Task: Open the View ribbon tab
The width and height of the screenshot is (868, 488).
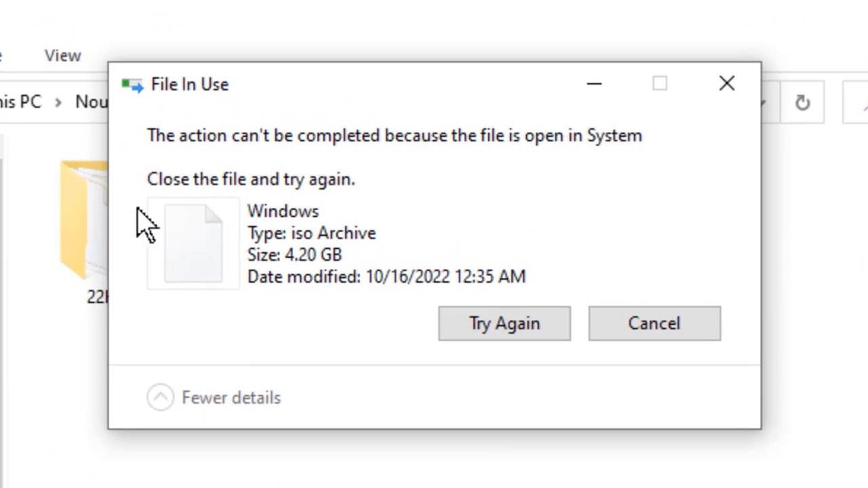Action: pos(63,56)
